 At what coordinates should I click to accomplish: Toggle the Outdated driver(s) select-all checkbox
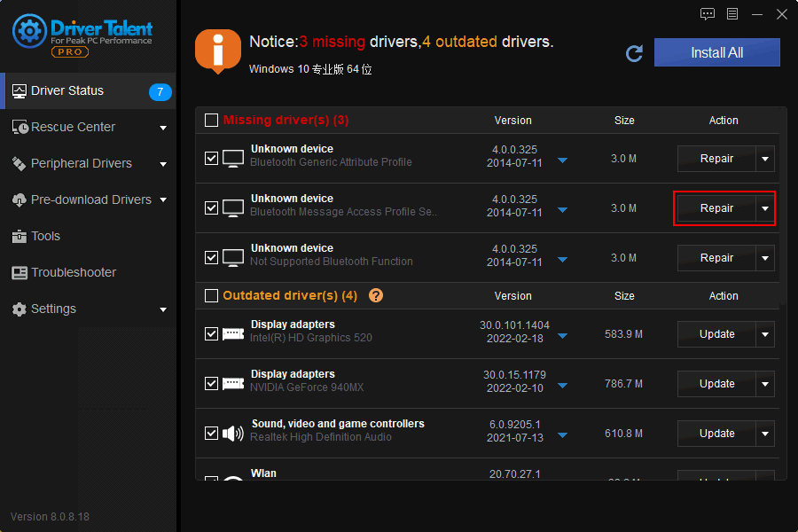click(211, 296)
